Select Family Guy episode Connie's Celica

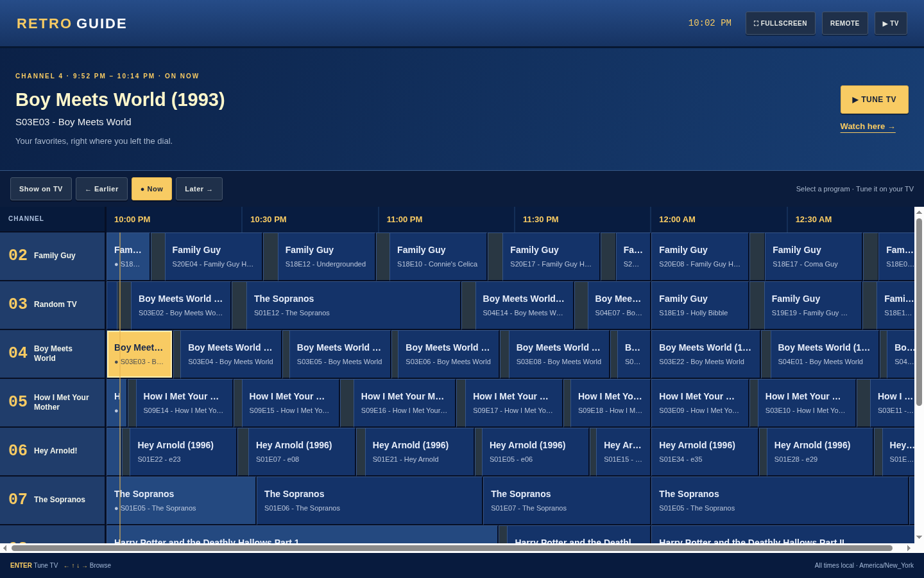tap(438, 256)
